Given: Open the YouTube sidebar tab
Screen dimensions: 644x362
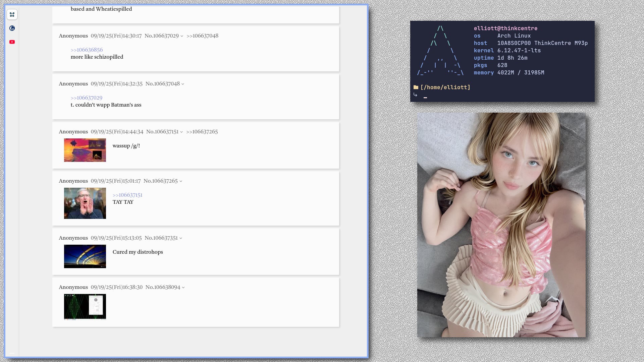Looking at the screenshot, I should click(x=12, y=42).
